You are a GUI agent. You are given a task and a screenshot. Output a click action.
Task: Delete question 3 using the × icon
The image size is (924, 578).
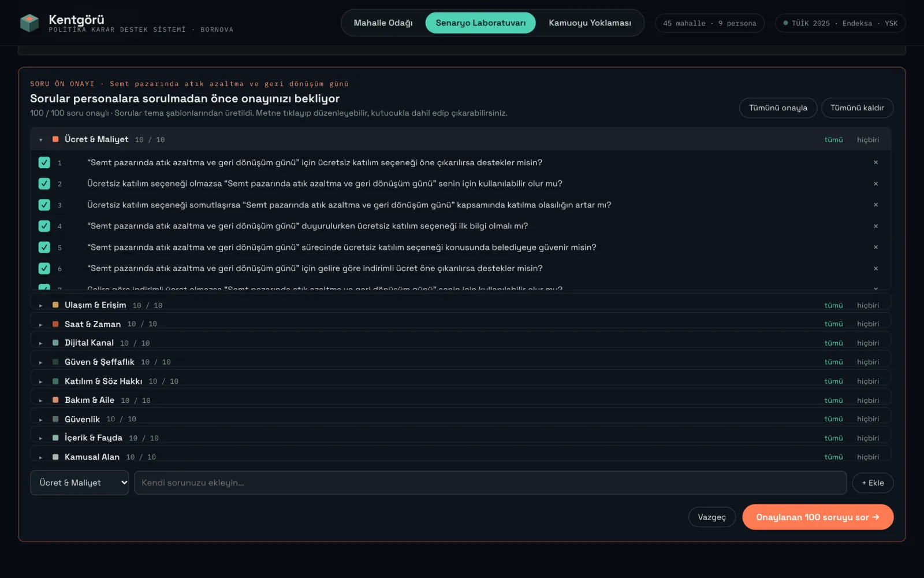pos(875,205)
